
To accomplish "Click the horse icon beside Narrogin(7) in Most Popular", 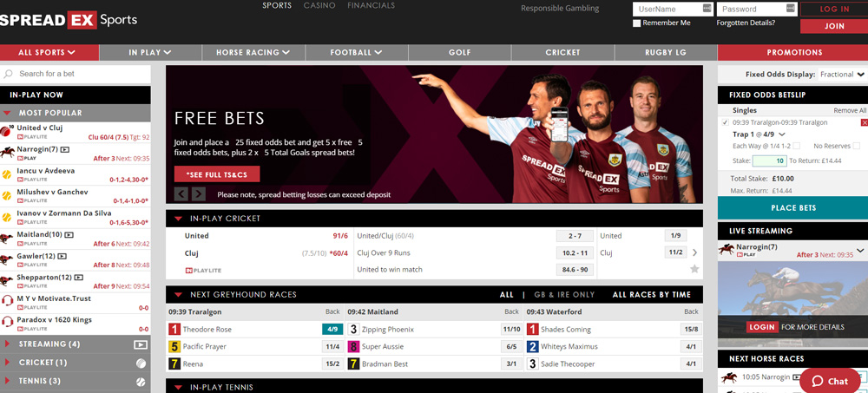I will [x=7, y=153].
